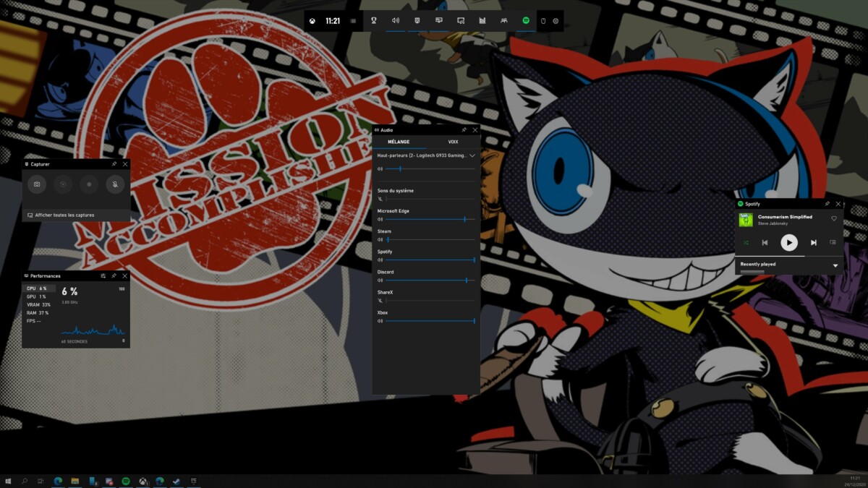Screen dimensions: 868x488
Task: Toggle shuffle in the Spotify widget
Action: 746,243
